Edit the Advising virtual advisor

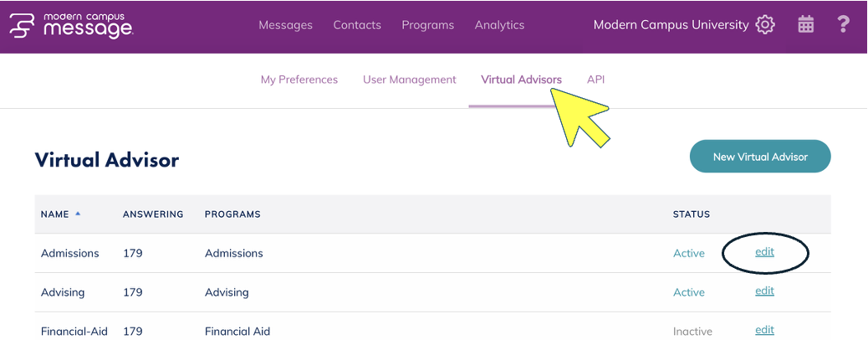[764, 291]
